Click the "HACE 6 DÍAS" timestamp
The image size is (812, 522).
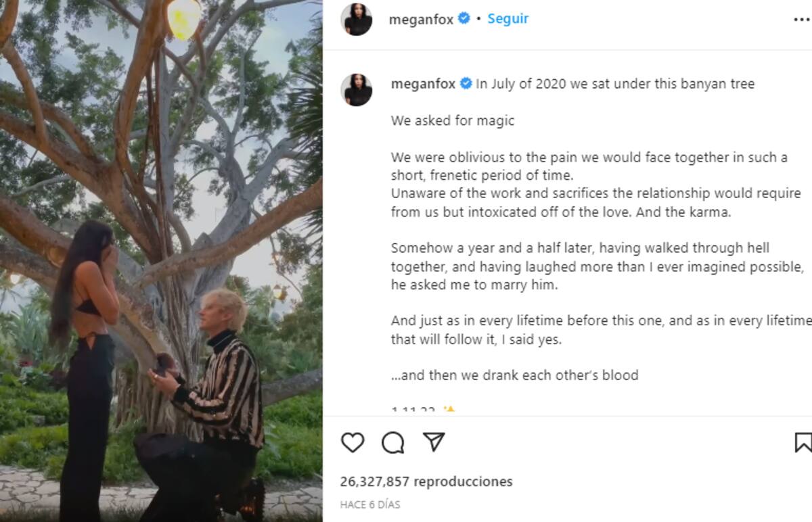click(x=370, y=504)
